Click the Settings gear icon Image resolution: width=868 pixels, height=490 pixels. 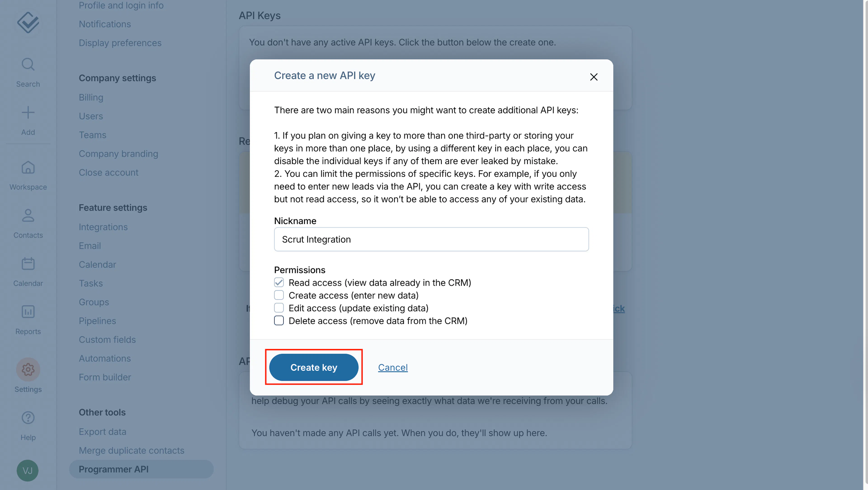coord(28,369)
